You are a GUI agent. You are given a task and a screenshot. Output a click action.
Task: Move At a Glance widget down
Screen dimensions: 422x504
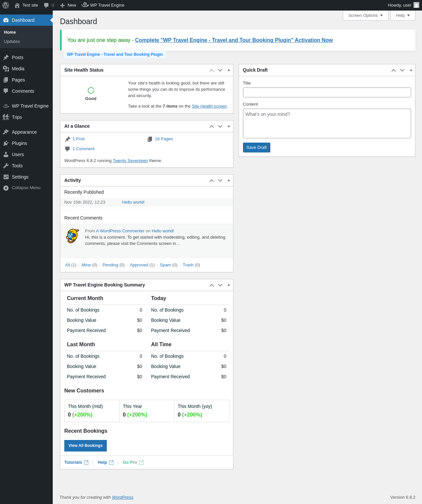(220, 126)
